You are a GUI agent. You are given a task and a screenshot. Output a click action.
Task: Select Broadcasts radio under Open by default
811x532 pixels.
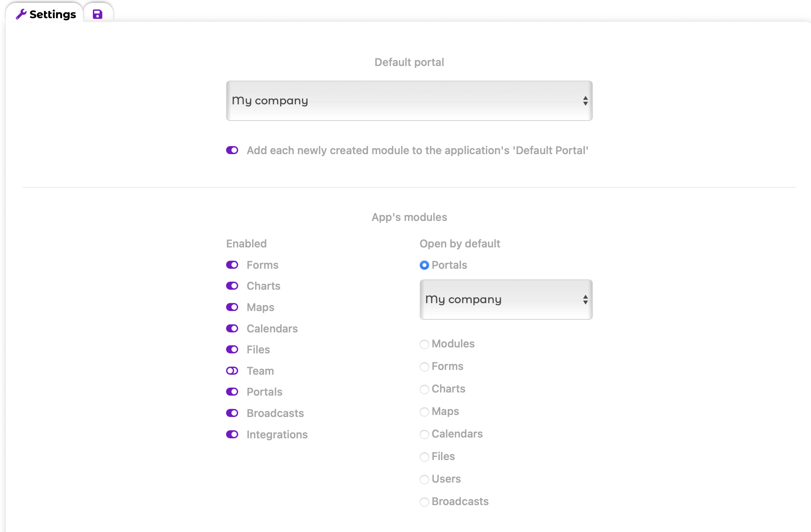[424, 502]
